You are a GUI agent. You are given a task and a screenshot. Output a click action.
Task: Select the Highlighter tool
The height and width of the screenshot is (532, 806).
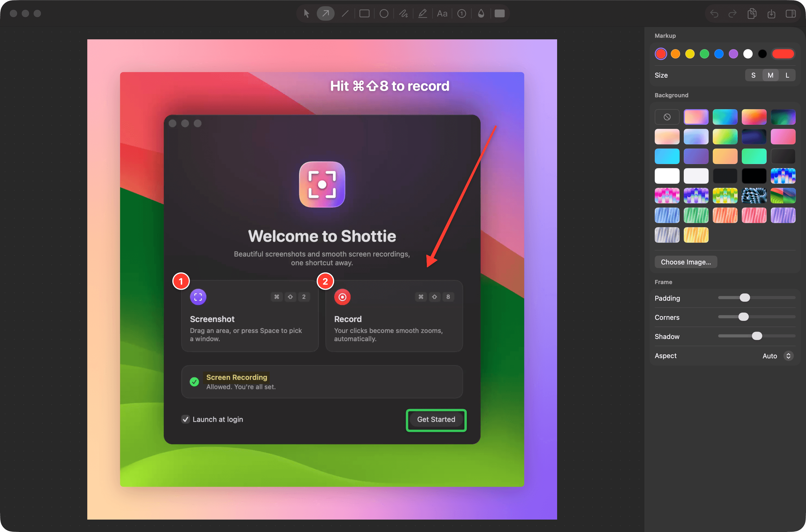click(x=422, y=13)
